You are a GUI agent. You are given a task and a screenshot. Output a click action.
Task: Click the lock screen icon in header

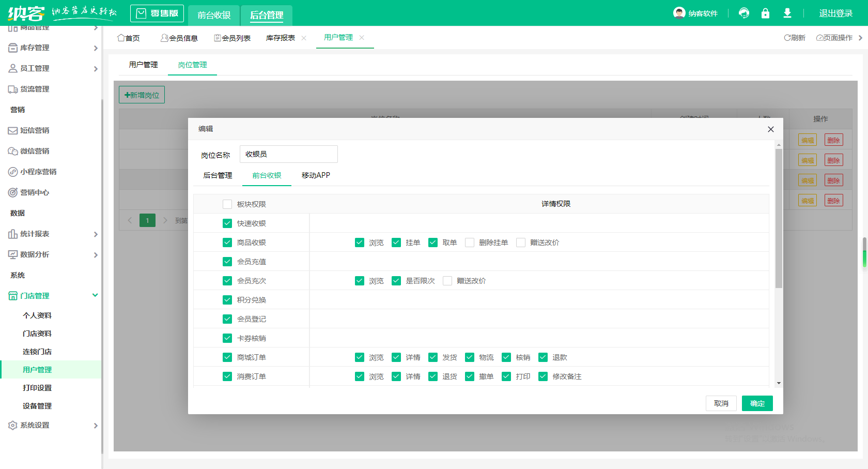click(765, 13)
